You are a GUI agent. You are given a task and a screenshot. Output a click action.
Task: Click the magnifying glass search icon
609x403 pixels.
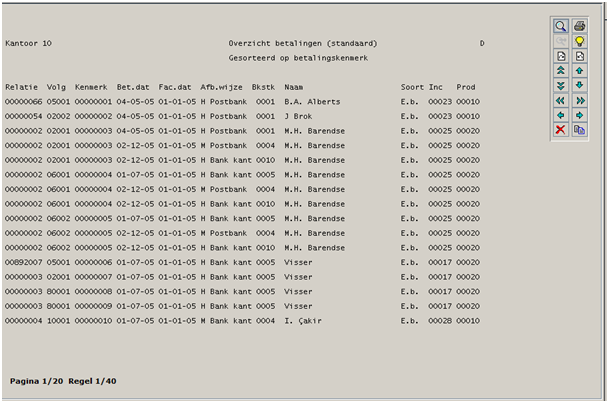coord(561,26)
